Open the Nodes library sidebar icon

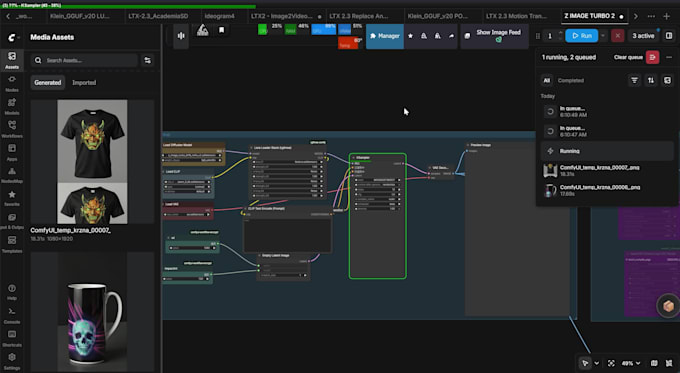pyautogui.click(x=12, y=83)
